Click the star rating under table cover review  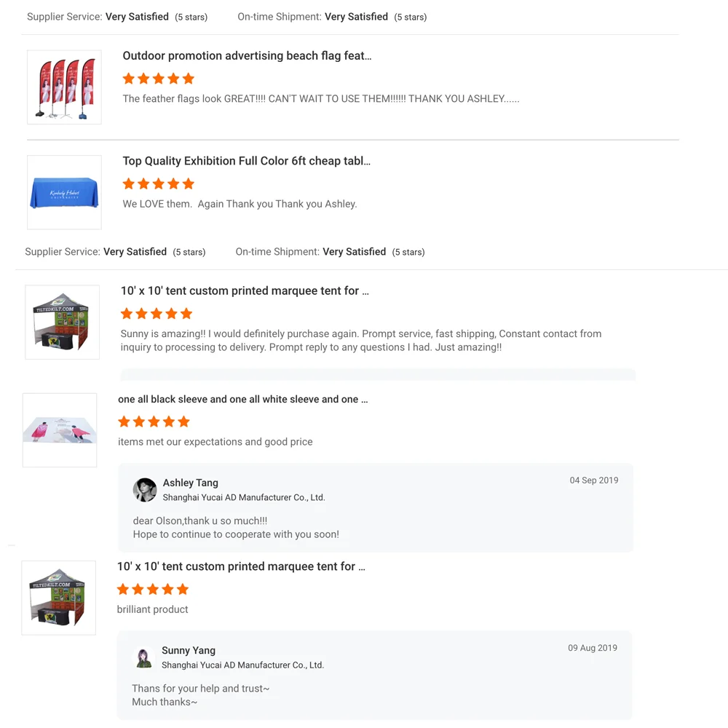coord(159,183)
